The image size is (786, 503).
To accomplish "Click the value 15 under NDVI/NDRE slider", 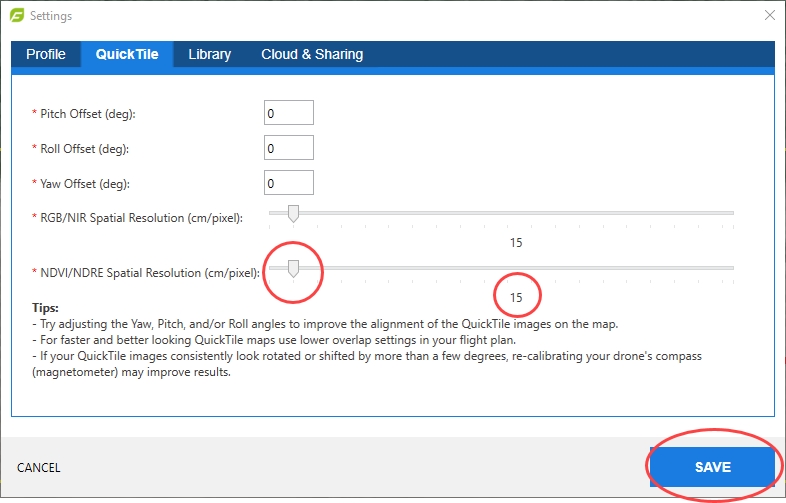I will pos(516,297).
